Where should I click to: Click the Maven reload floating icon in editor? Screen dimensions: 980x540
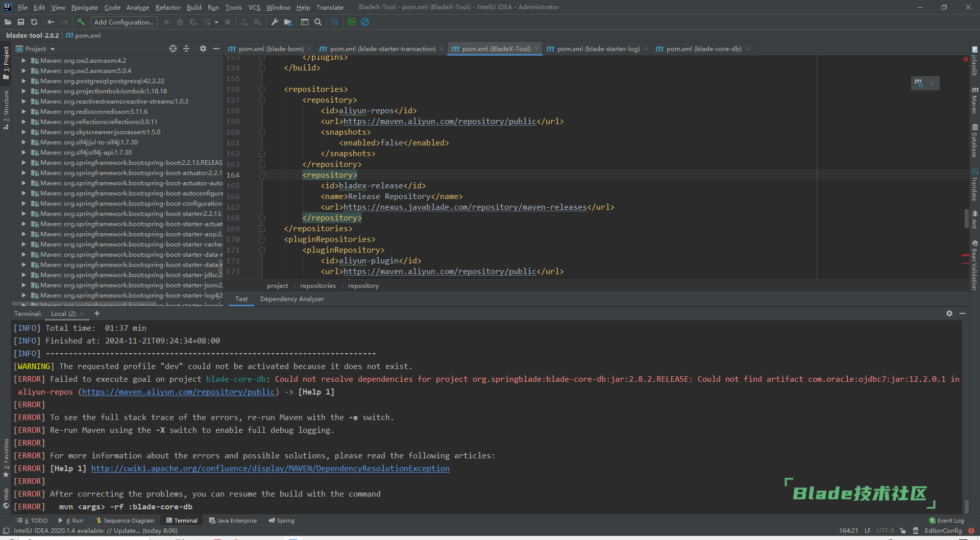click(919, 83)
